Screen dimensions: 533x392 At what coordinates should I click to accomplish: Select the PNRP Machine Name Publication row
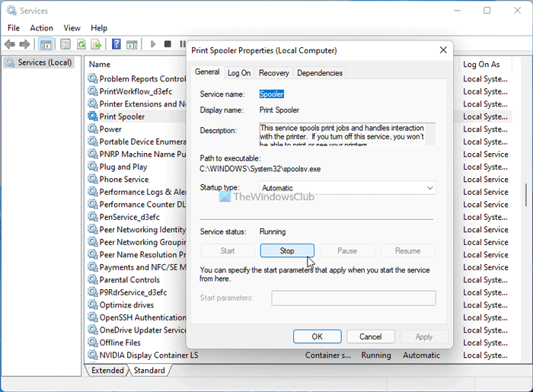pyautogui.click(x=136, y=154)
